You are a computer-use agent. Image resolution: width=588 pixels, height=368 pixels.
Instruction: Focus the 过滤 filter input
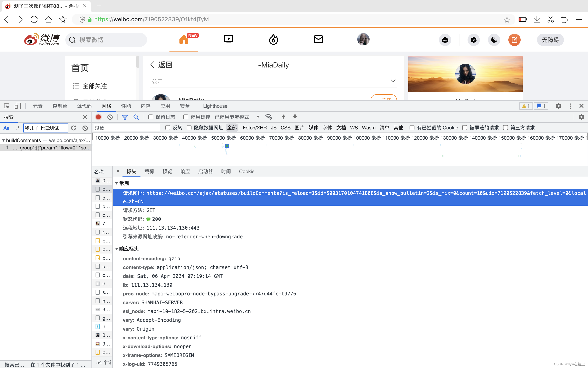pyautogui.click(x=127, y=128)
